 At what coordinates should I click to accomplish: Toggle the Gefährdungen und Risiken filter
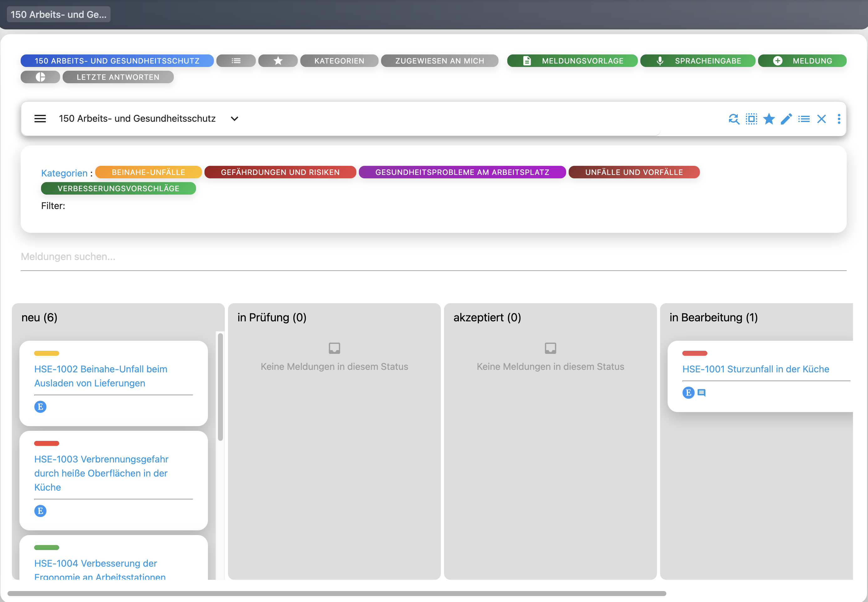(x=280, y=172)
